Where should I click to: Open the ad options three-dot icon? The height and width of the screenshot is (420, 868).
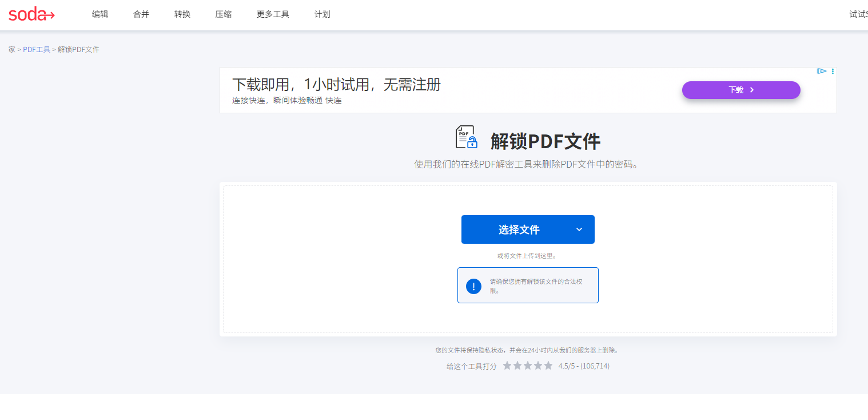833,72
